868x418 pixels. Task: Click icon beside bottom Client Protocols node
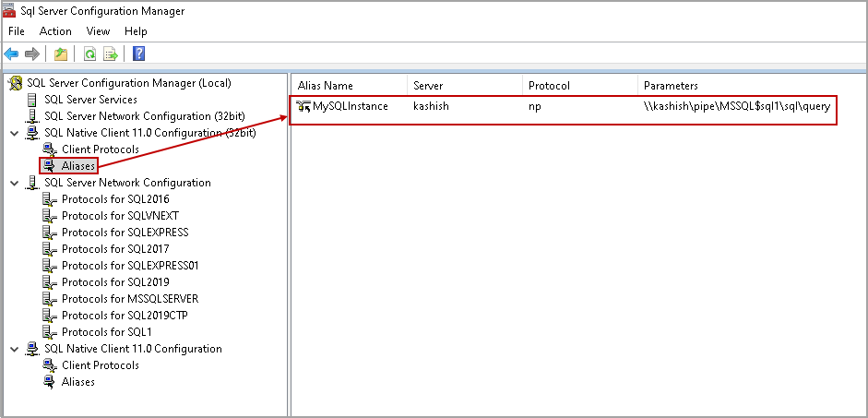51,365
